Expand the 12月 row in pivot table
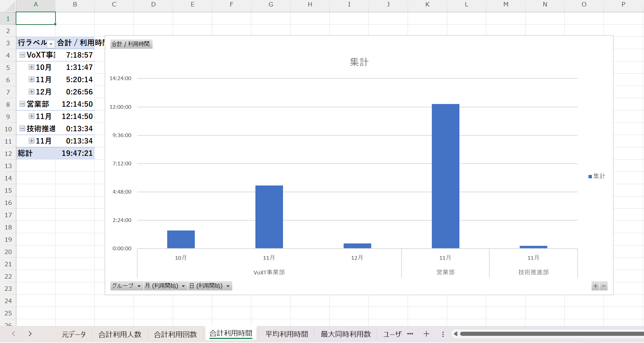The height and width of the screenshot is (343, 644). (31, 92)
